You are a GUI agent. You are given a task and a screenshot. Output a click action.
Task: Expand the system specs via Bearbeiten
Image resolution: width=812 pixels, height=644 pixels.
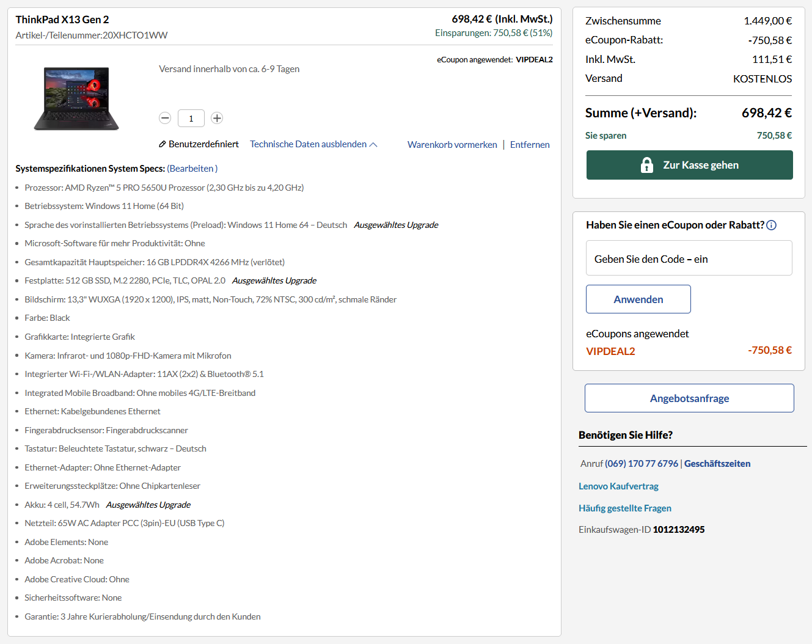(x=191, y=168)
